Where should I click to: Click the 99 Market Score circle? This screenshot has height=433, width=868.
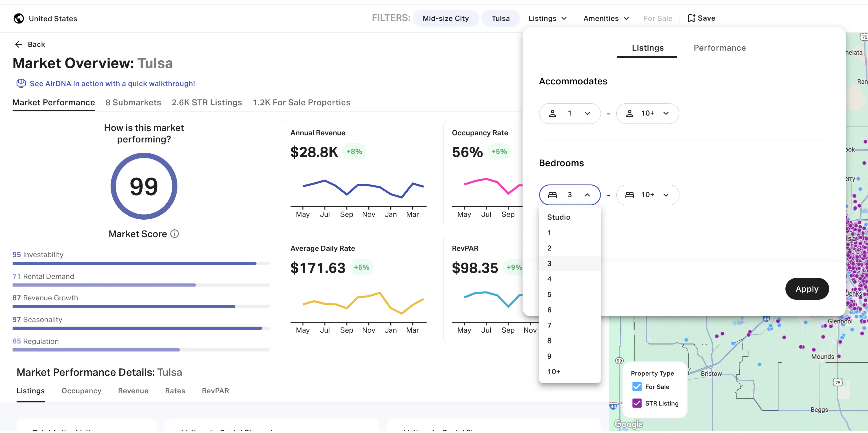tap(144, 186)
